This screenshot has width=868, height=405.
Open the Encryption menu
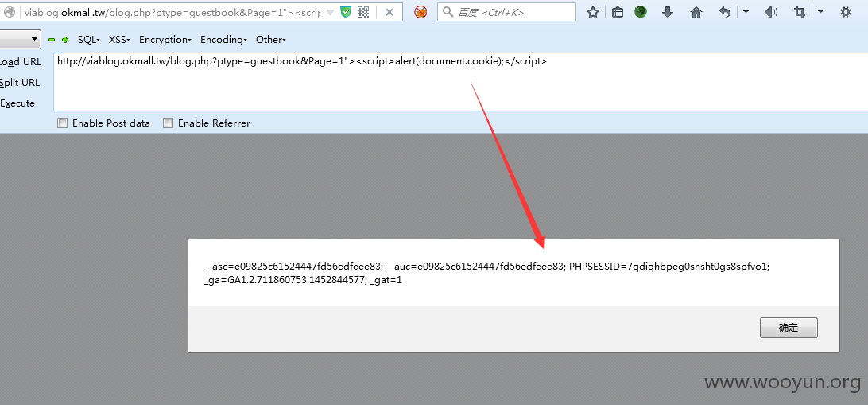(x=165, y=39)
